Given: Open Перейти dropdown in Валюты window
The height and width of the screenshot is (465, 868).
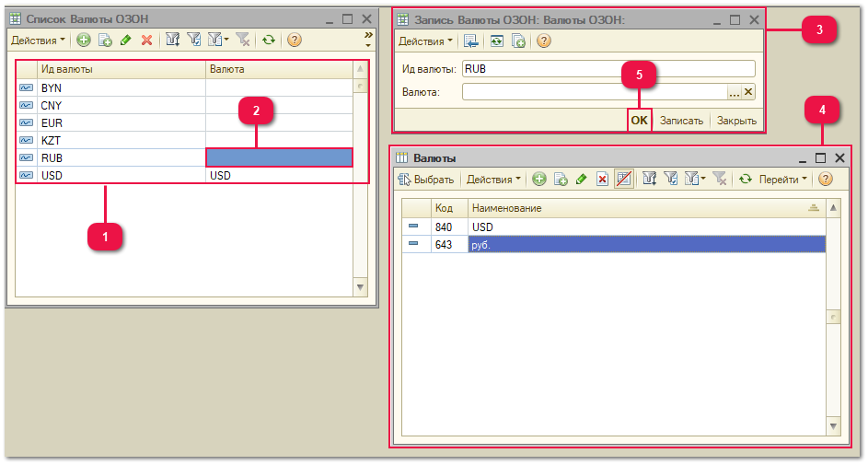Looking at the screenshot, I should coord(782,180).
